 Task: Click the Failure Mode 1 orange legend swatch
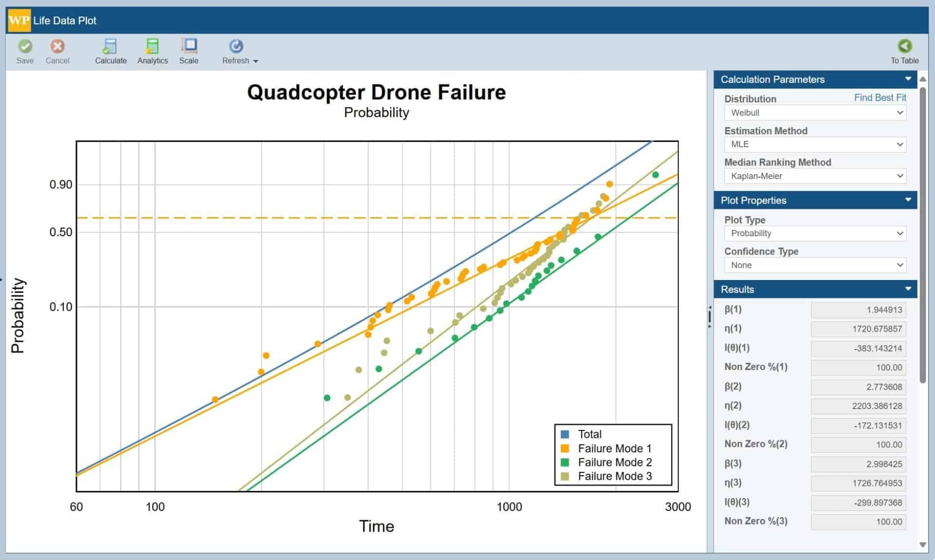click(x=565, y=448)
